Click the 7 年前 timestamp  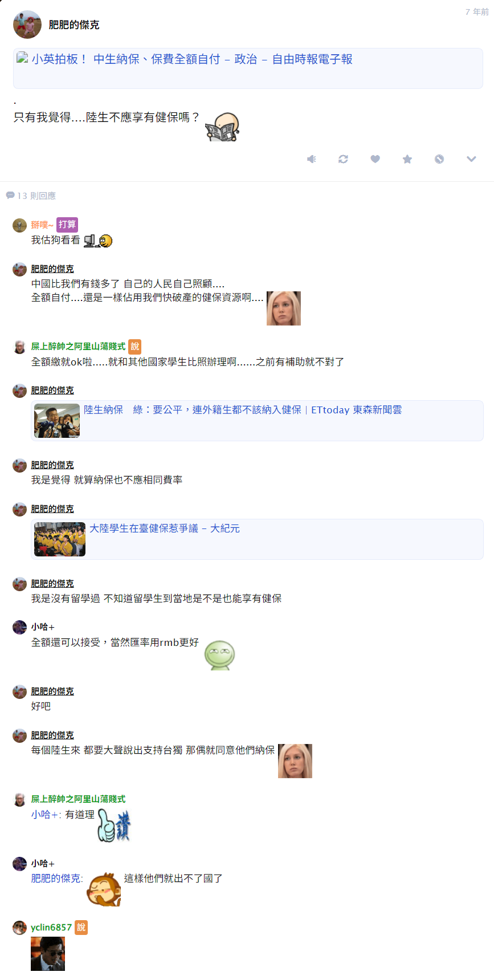pos(477,12)
